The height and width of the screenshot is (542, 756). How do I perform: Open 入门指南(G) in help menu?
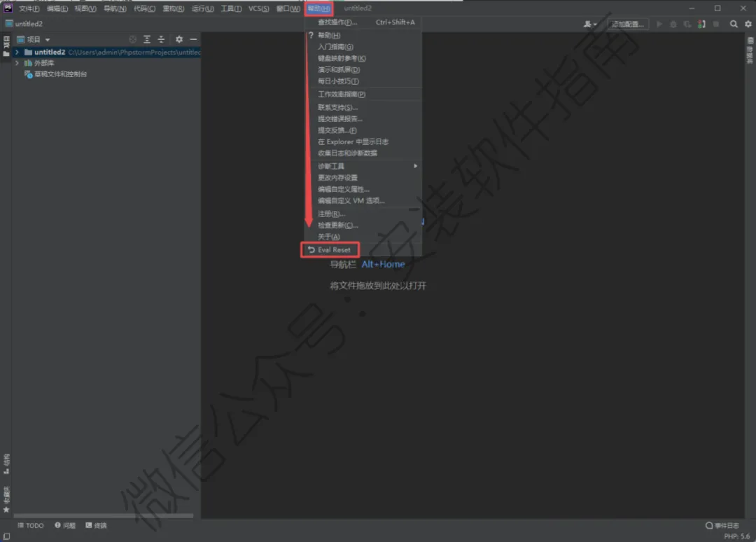pos(363,47)
